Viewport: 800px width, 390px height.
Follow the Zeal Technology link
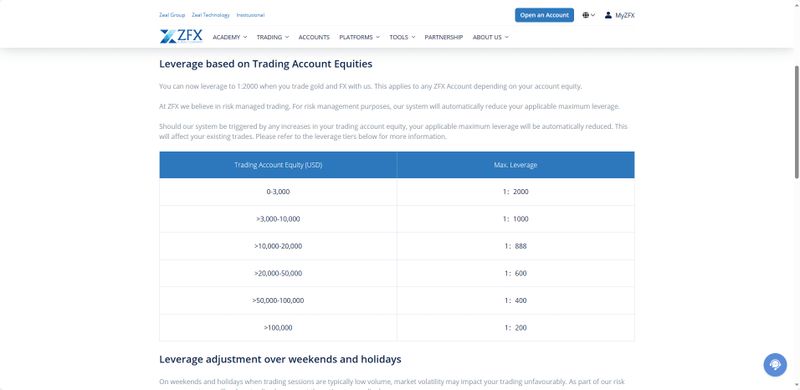point(211,15)
